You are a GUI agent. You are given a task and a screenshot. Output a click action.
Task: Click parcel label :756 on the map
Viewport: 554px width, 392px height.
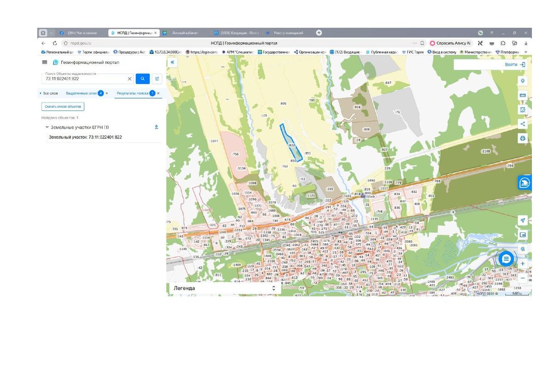(x=235, y=154)
